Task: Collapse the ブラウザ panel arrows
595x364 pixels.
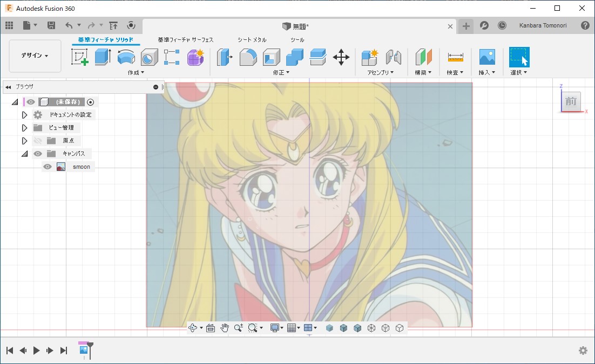Action: (8, 87)
